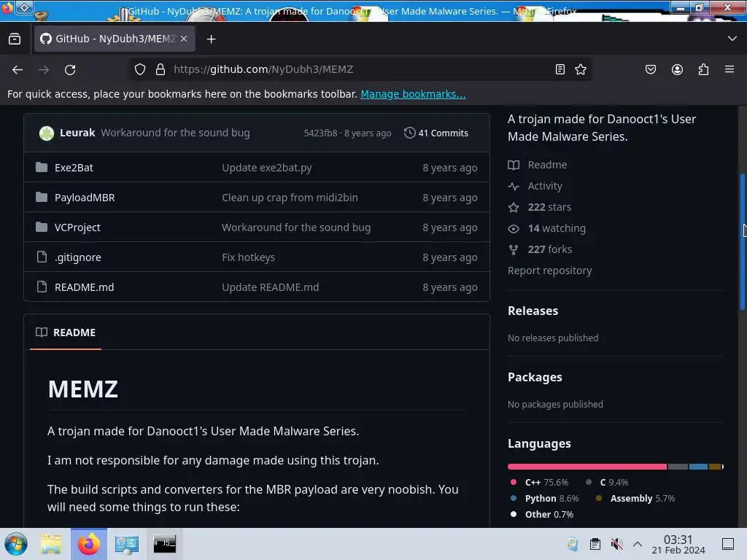Image resolution: width=747 pixels, height=560 pixels.
Task: View 14 watching watchers list
Action: tap(547, 228)
